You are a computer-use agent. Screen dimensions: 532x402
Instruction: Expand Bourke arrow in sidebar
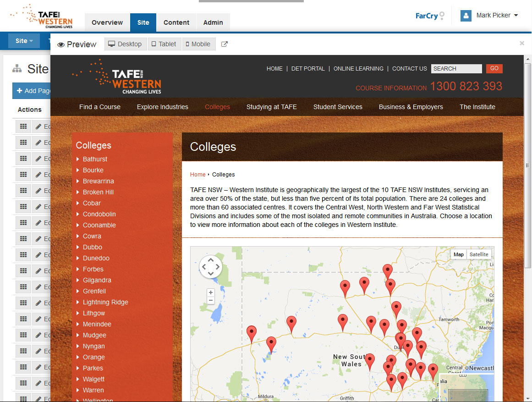78,170
